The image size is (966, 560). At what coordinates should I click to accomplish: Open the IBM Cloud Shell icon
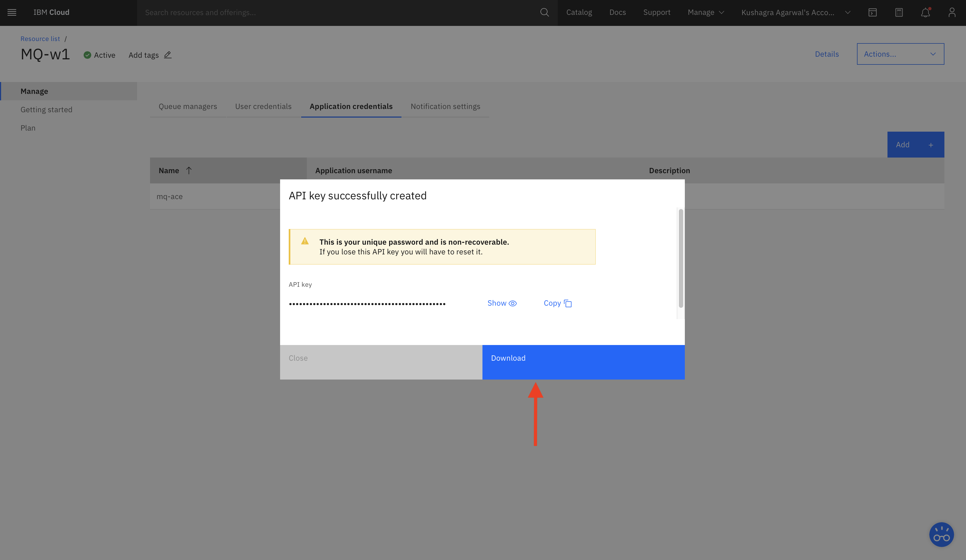point(872,12)
